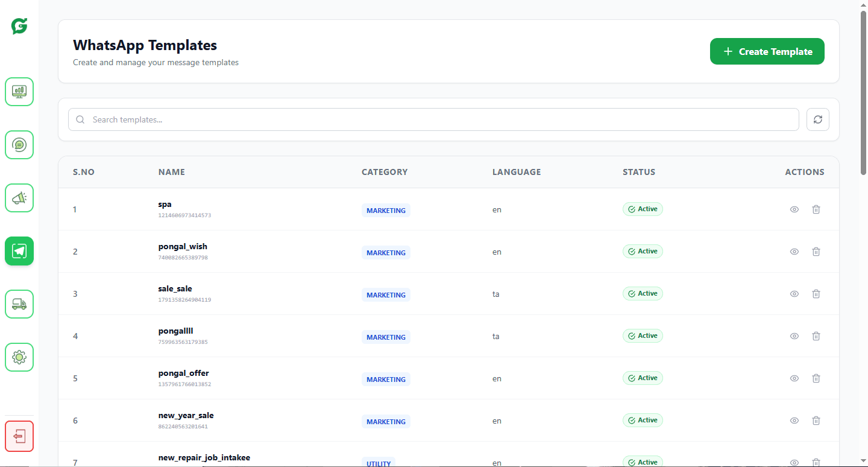868x467 pixels.
Task: Select the paper-plane templates sidebar icon
Action: 19,251
